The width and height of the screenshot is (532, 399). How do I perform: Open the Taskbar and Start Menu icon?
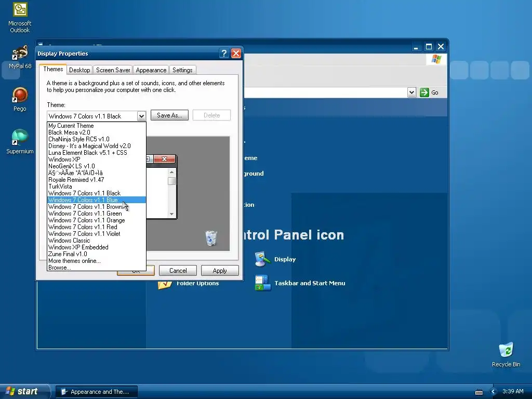coord(300,283)
